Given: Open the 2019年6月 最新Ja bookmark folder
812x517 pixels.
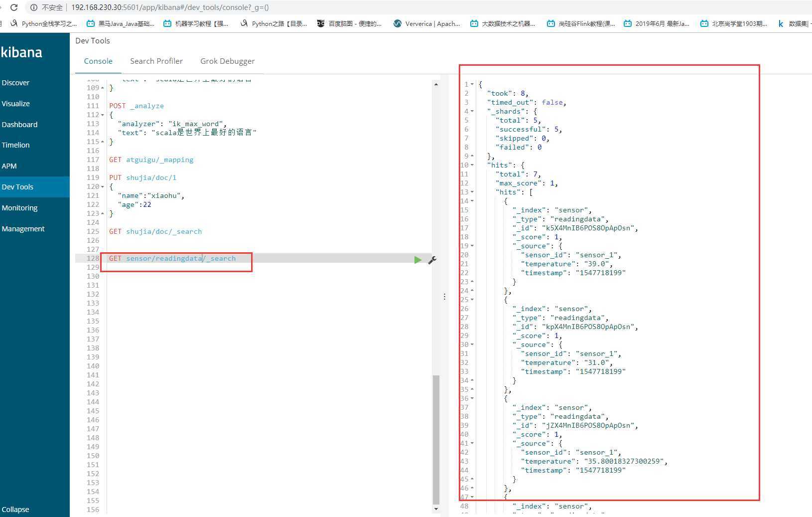Looking at the screenshot, I should click(x=657, y=23).
